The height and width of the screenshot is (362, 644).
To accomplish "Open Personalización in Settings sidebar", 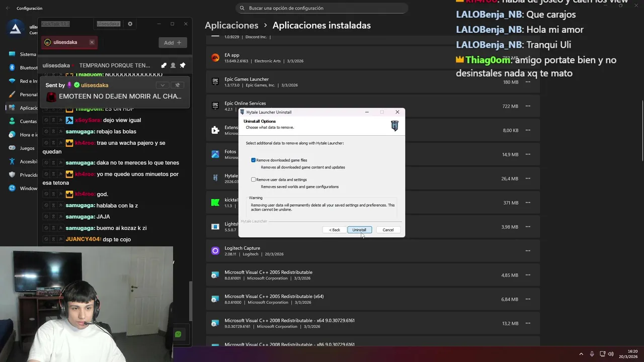I will pos(23,95).
